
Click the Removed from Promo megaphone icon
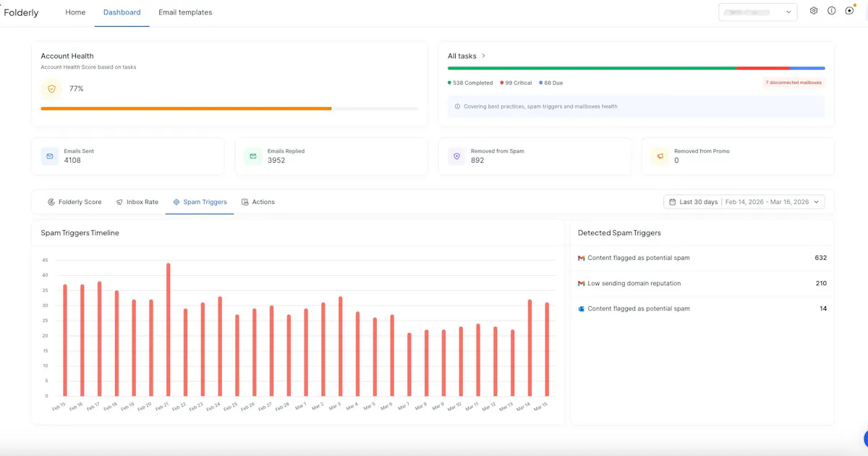660,156
